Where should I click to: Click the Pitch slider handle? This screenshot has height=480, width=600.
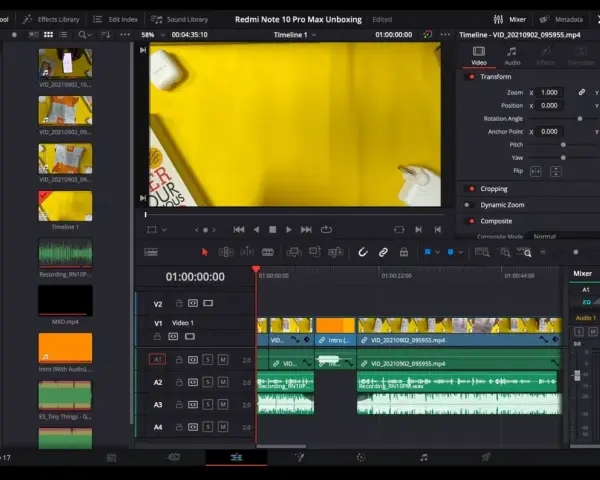(563, 145)
